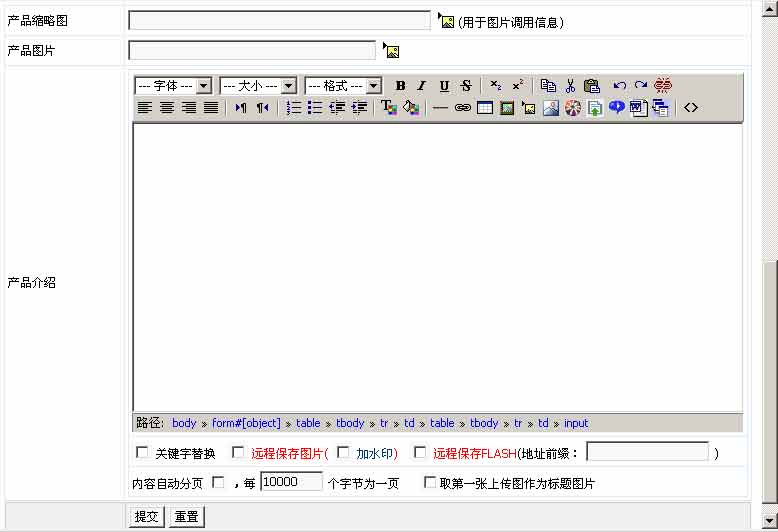This screenshot has width=778, height=532.
Task: Enable 内容自动分页 checkbox
Action: point(218,482)
